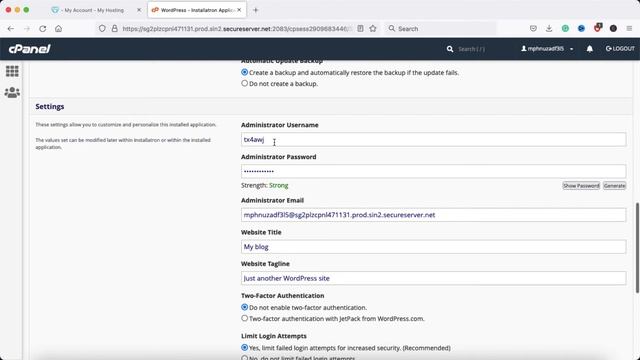This screenshot has width=640, height=360.
Task: Click the cPanel logo
Action: point(29,49)
